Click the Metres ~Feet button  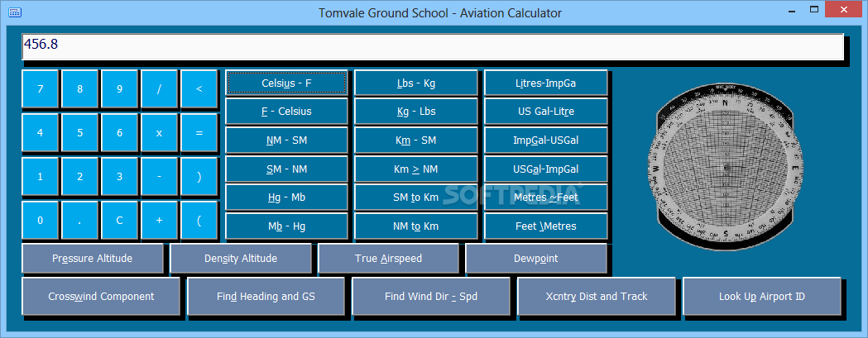(546, 198)
